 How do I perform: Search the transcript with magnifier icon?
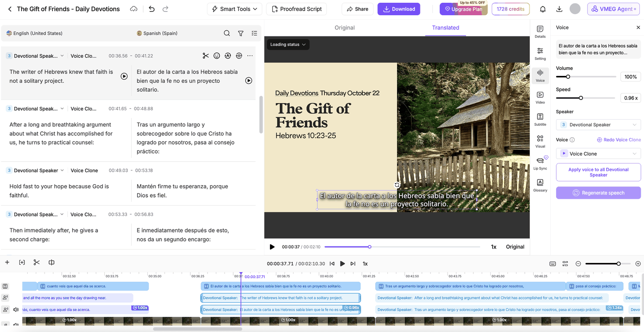pyautogui.click(x=227, y=33)
